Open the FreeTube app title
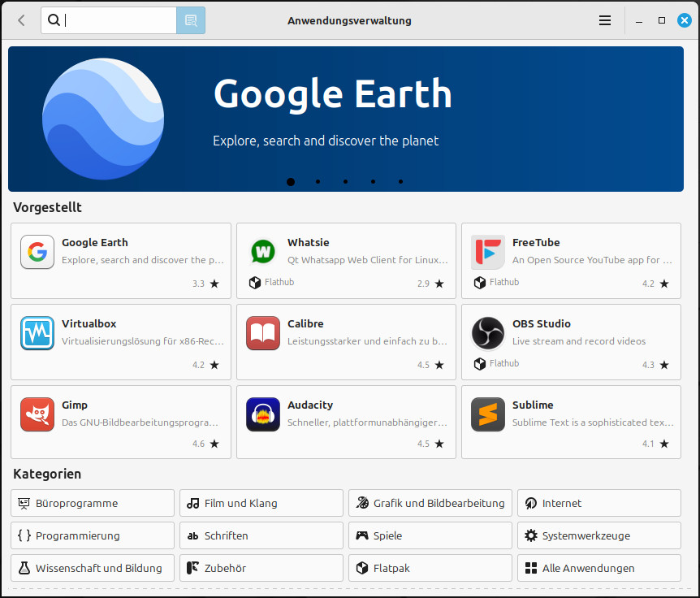This screenshot has height=598, width=700. pos(536,242)
